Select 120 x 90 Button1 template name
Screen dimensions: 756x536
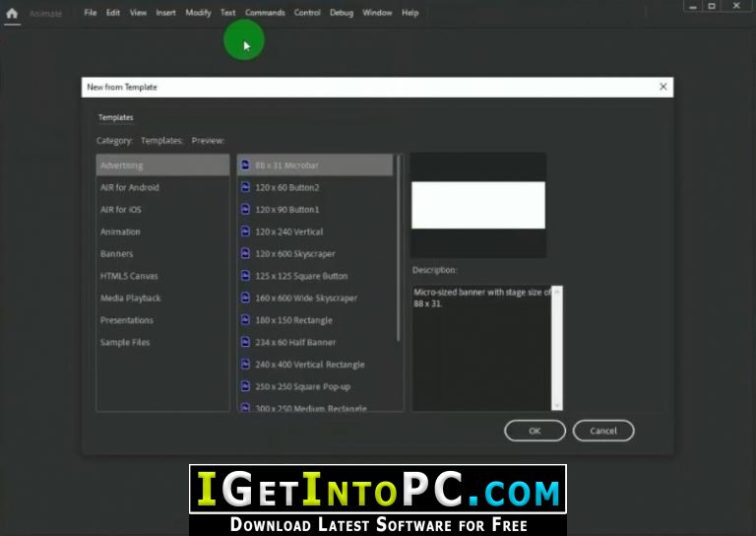pos(286,210)
